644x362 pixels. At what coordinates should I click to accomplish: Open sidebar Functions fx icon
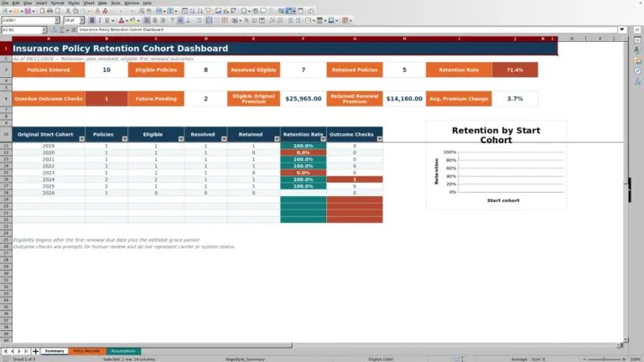(637, 81)
